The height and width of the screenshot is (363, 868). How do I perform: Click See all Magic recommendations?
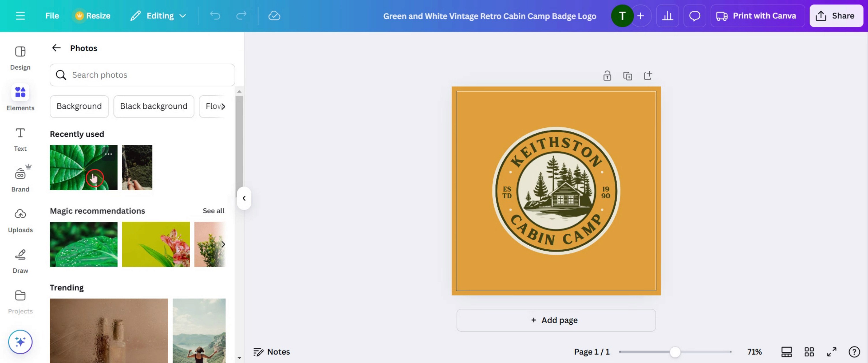click(x=213, y=211)
